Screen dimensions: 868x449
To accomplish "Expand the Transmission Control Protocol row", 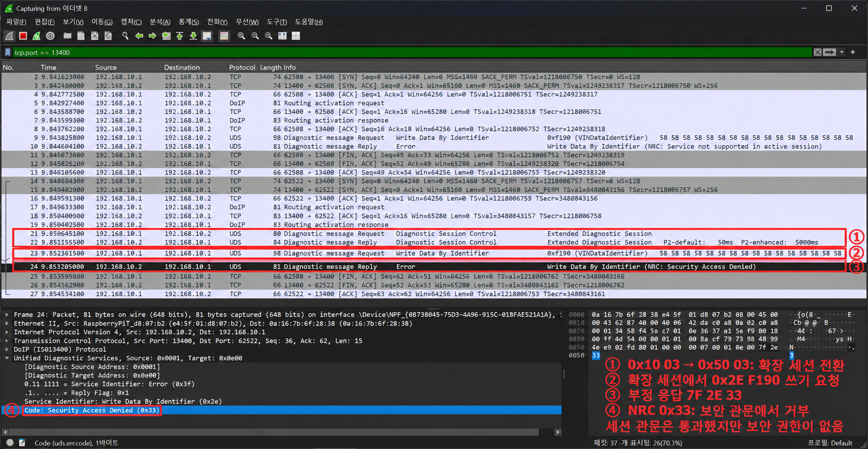I will (x=7, y=341).
